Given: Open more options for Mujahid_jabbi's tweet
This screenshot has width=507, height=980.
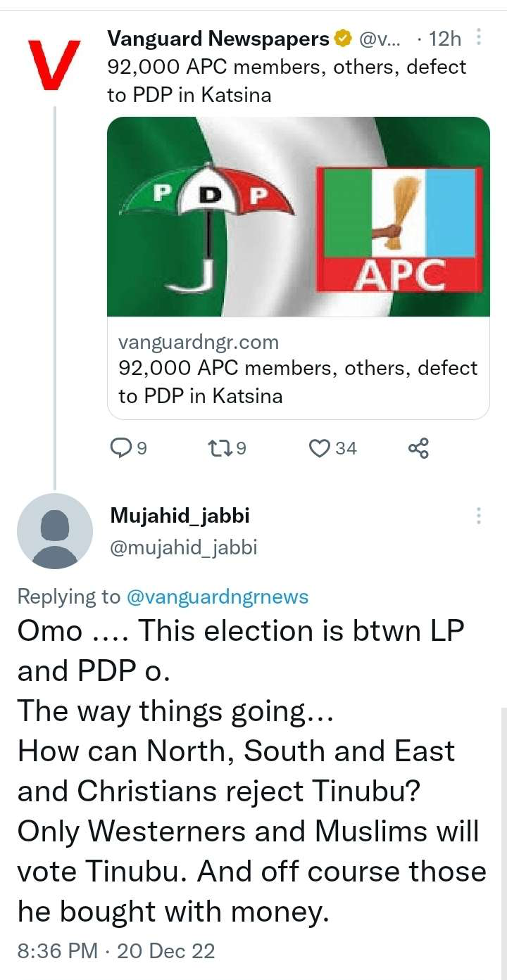Looking at the screenshot, I should click(479, 516).
